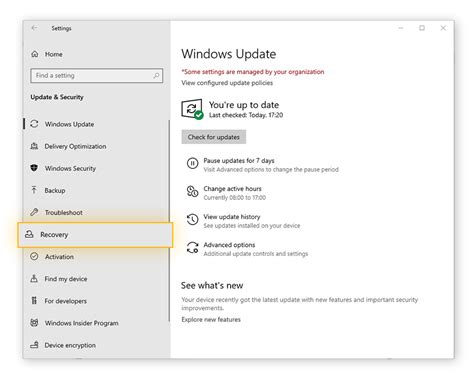Maximize the Settings window
The height and width of the screenshot is (380, 474).
tap(422, 28)
